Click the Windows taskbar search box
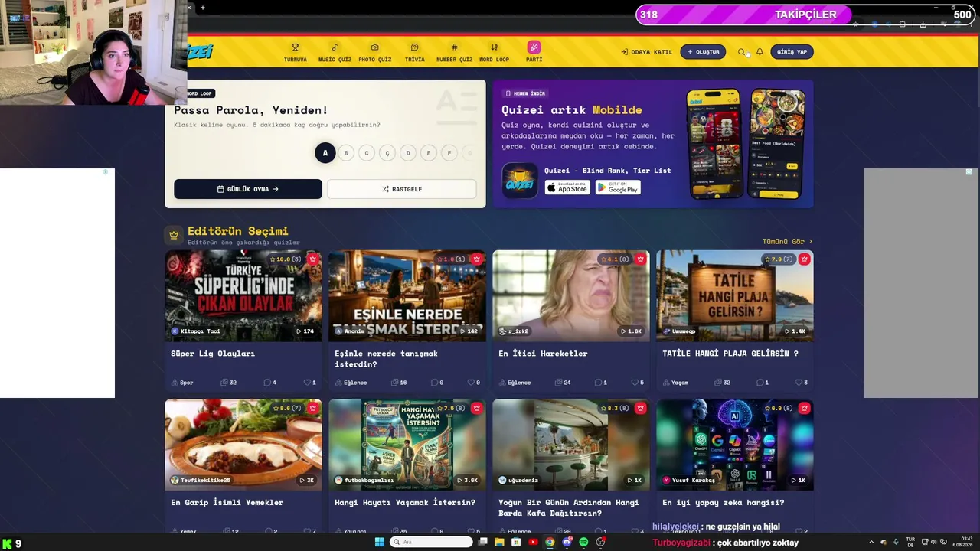Viewport: 980px width, 551px height. tap(431, 543)
